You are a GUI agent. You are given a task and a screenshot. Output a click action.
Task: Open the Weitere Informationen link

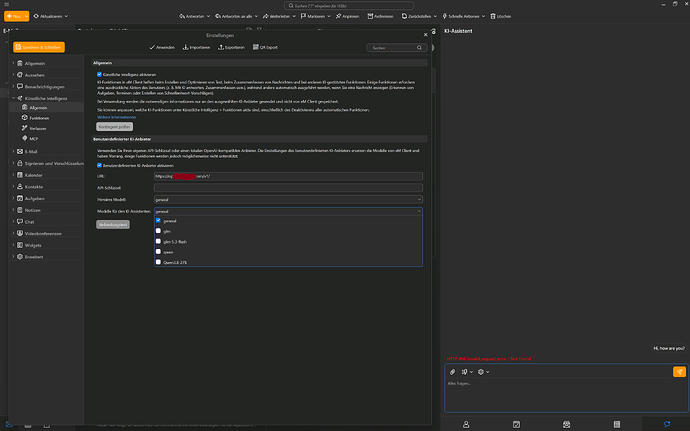coord(116,117)
